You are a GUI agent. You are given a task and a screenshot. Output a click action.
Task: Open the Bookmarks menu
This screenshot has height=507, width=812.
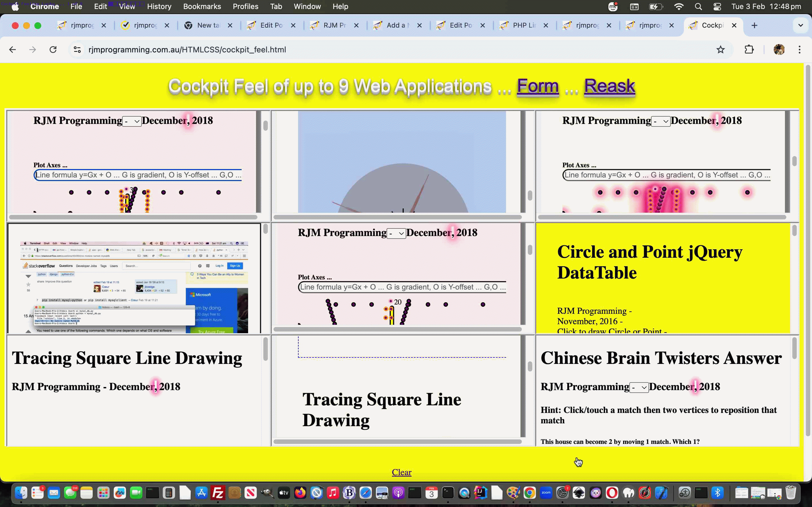pos(202,6)
